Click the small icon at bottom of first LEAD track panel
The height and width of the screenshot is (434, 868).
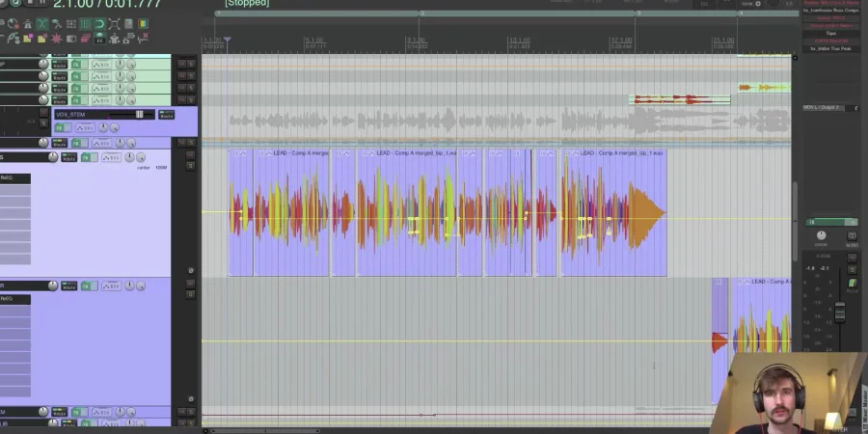click(x=190, y=271)
